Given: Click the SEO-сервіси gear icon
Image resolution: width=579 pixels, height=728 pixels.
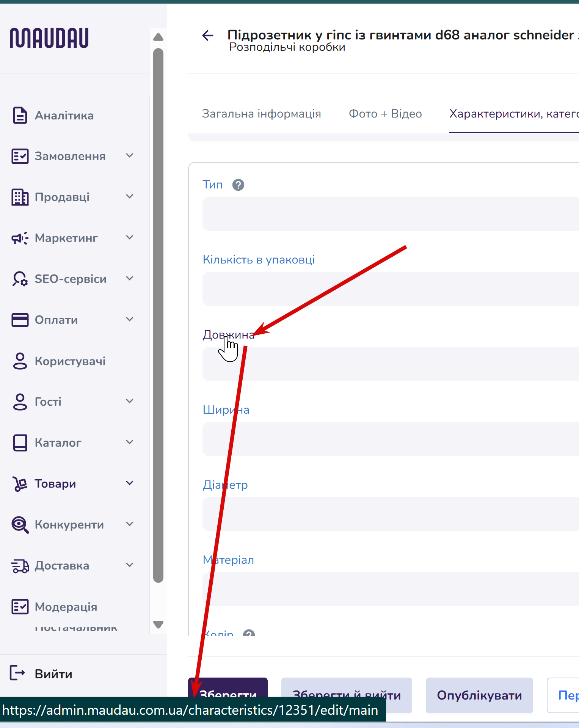Looking at the screenshot, I should coord(20,279).
